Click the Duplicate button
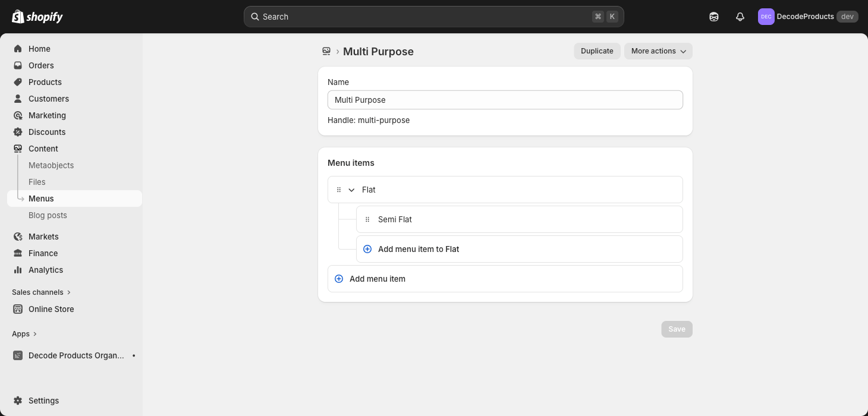868x416 pixels. point(597,51)
